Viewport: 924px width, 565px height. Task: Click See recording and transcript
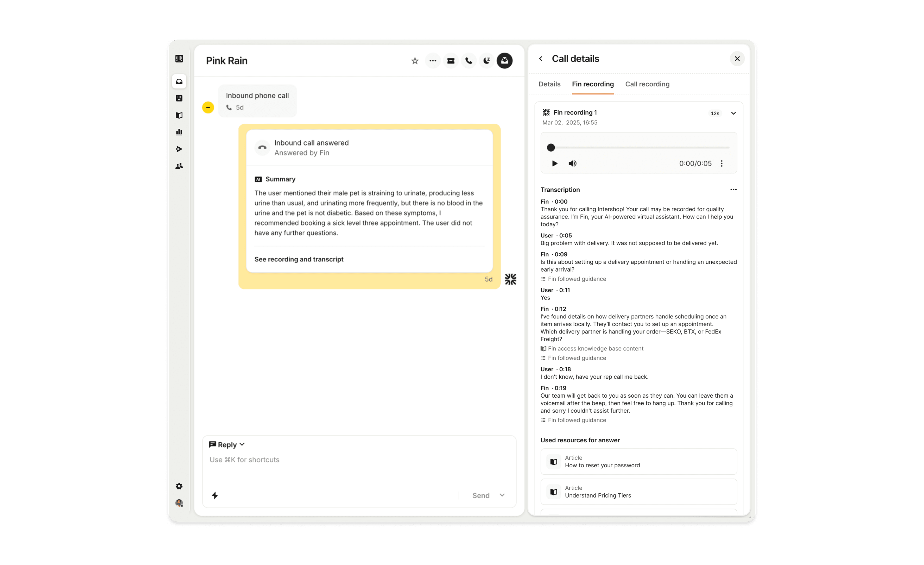click(299, 259)
